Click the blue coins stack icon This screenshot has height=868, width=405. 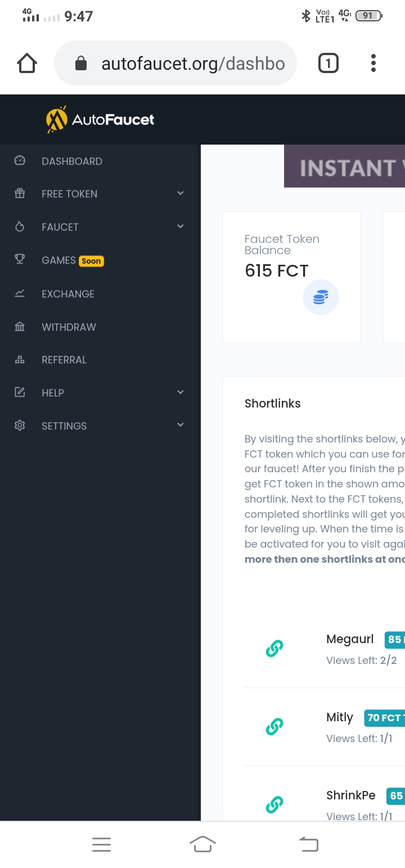(321, 297)
